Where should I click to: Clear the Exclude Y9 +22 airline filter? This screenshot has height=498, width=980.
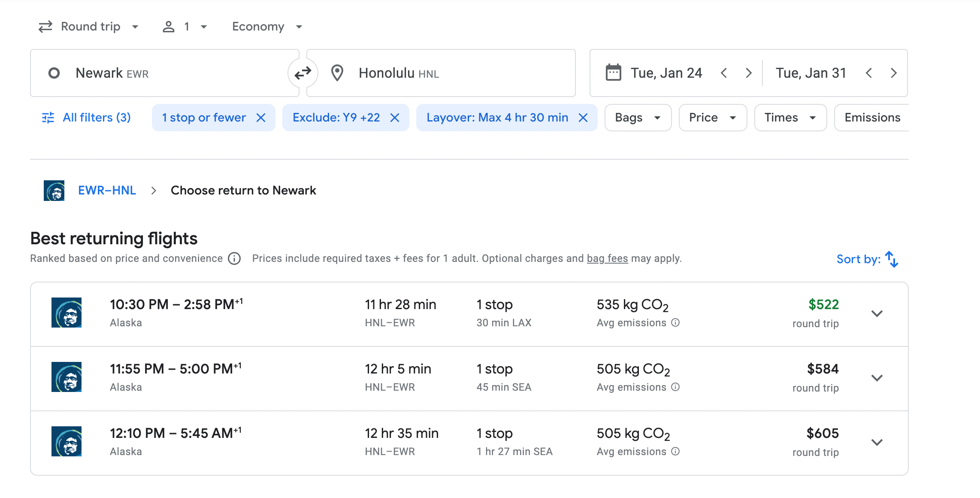click(x=395, y=118)
